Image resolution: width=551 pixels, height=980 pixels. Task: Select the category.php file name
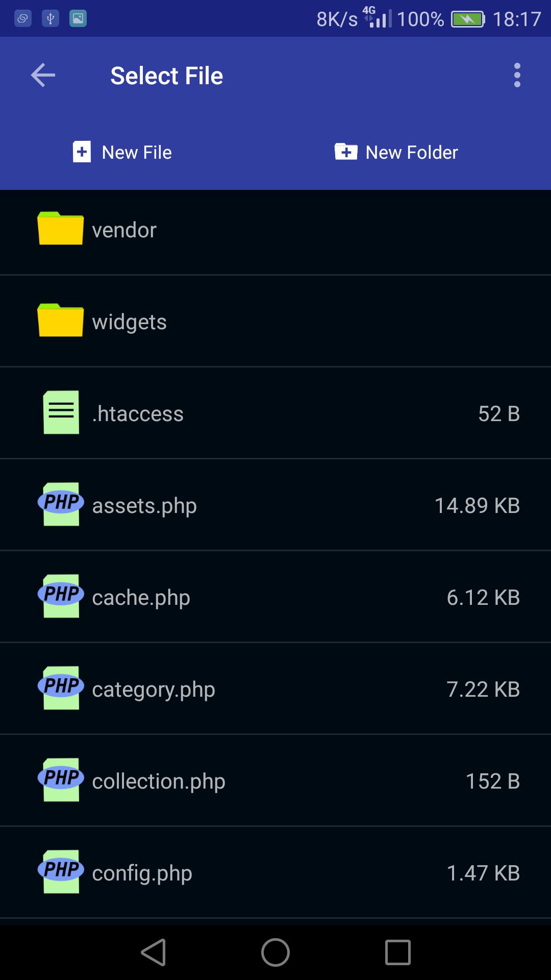154,690
